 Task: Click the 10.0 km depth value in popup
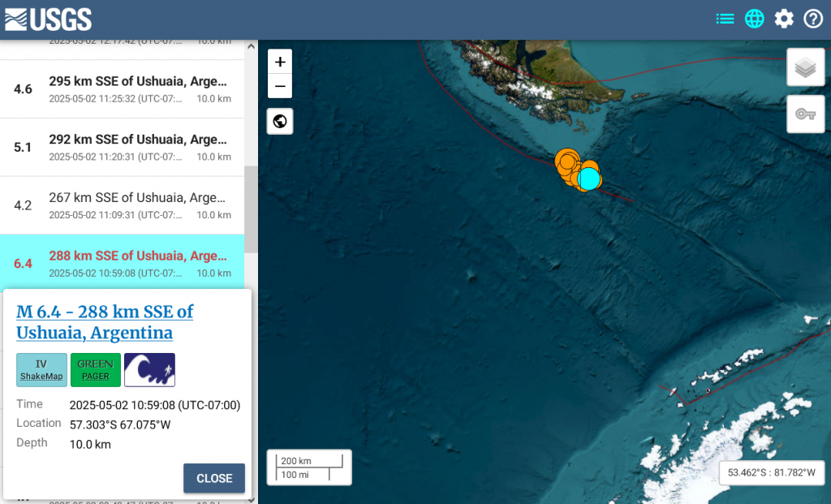(90, 444)
